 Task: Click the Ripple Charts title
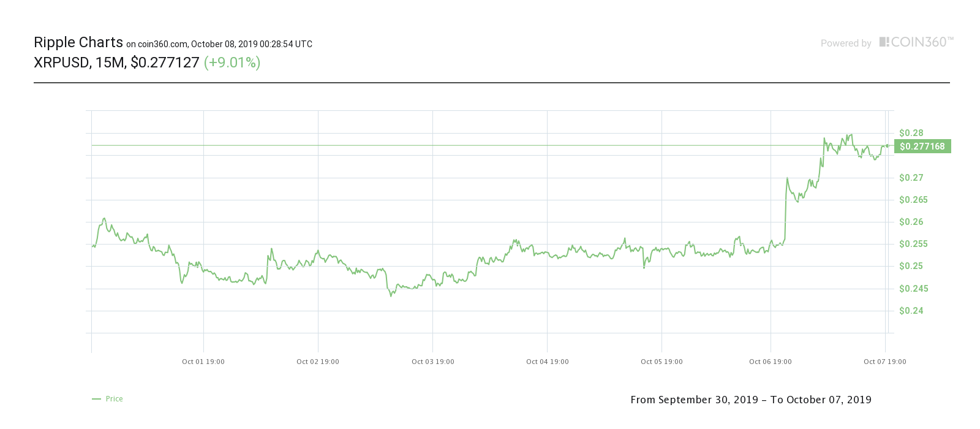point(78,42)
